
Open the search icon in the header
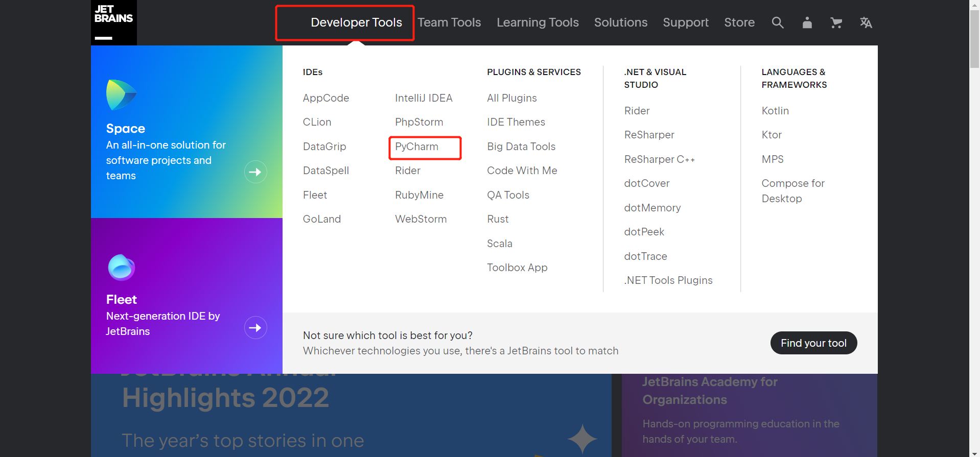778,22
